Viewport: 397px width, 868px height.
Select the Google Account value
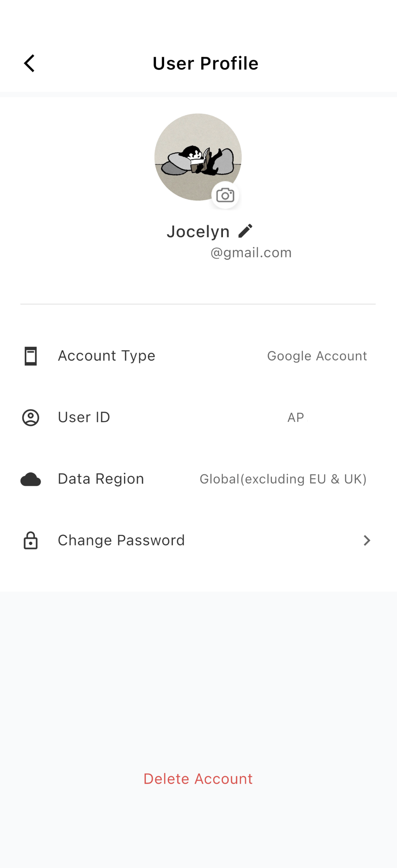tap(317, 356)
